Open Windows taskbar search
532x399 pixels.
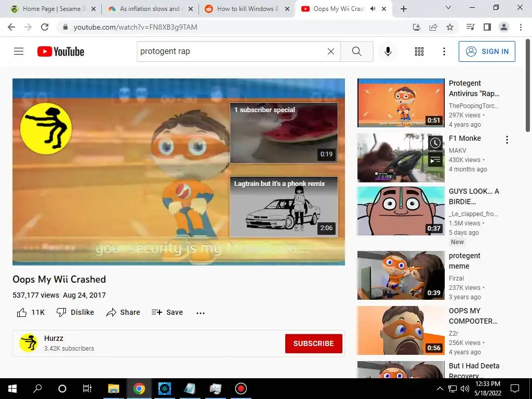coord(37,389)
